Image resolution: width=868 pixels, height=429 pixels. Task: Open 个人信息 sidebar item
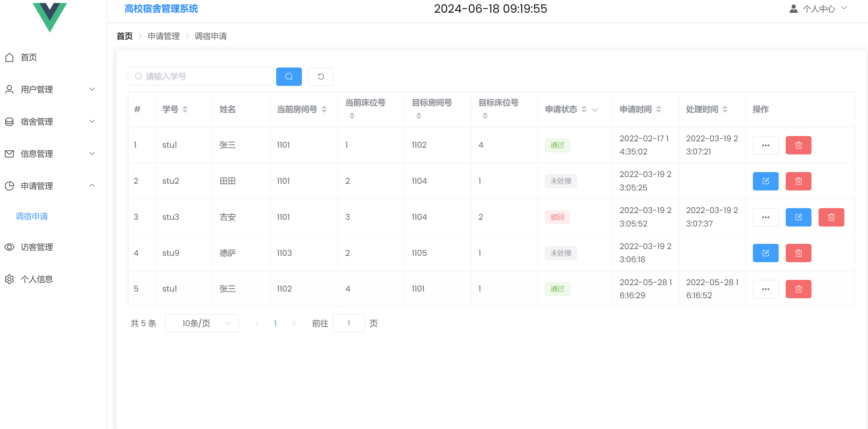tap(37, 279)
